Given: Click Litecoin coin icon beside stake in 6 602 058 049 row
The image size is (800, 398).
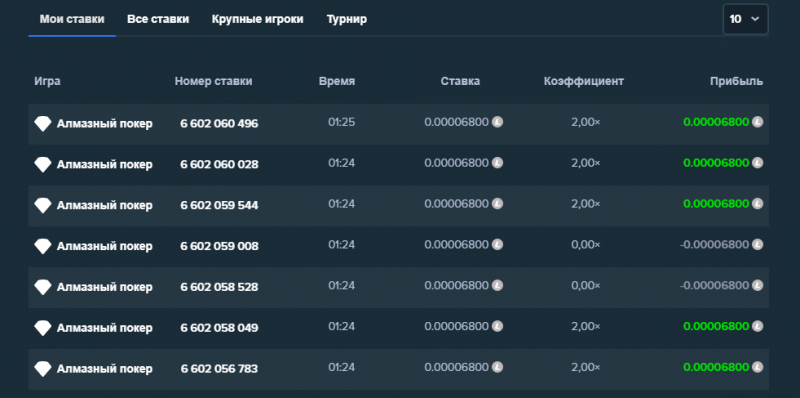Looking at the screenshot, I should coord(497,326).
